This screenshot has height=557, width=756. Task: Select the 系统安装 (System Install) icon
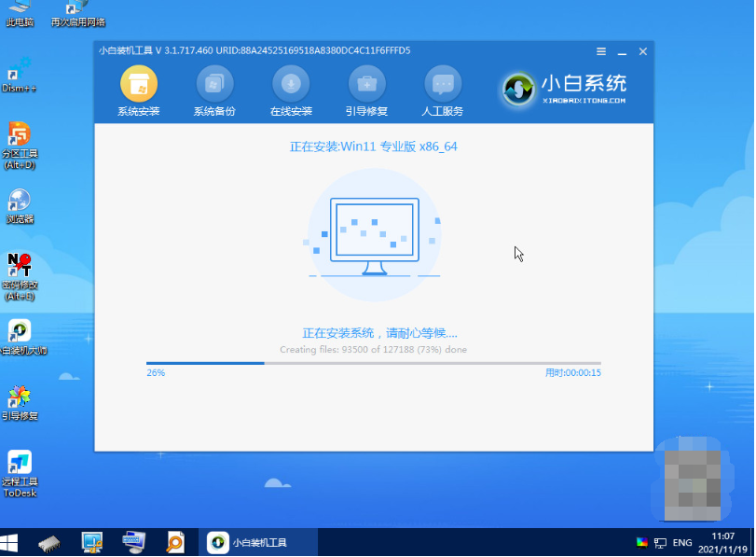pyautogui.click(x=138, y=85)
